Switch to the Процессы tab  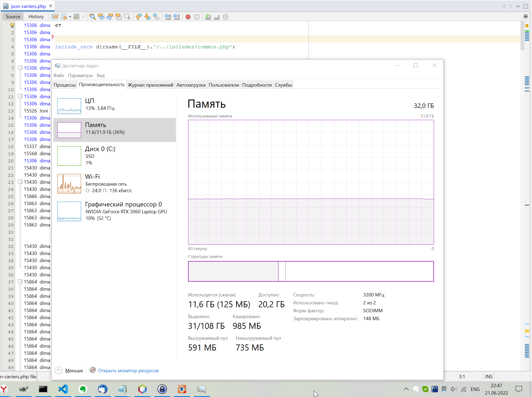coord(65,85)
